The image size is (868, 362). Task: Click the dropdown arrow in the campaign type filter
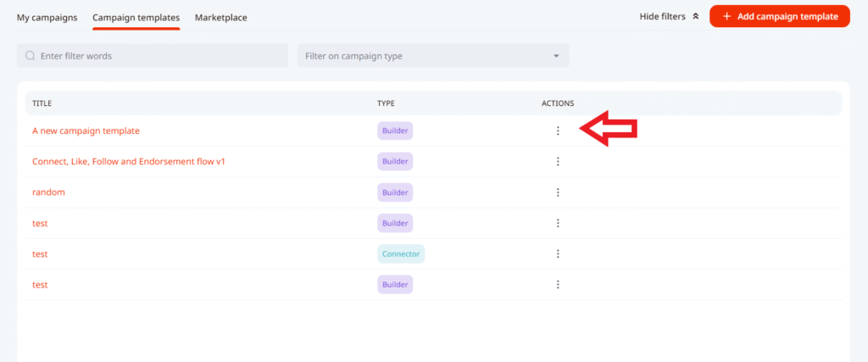coord(556,56)
